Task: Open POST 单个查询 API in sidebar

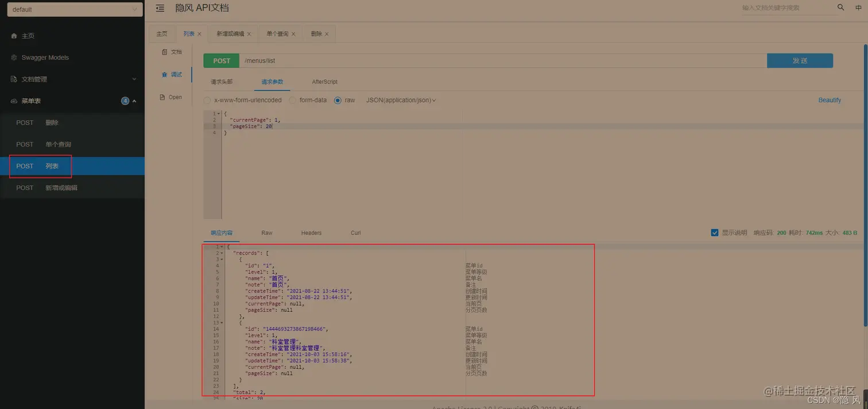Action: [72, 144]
